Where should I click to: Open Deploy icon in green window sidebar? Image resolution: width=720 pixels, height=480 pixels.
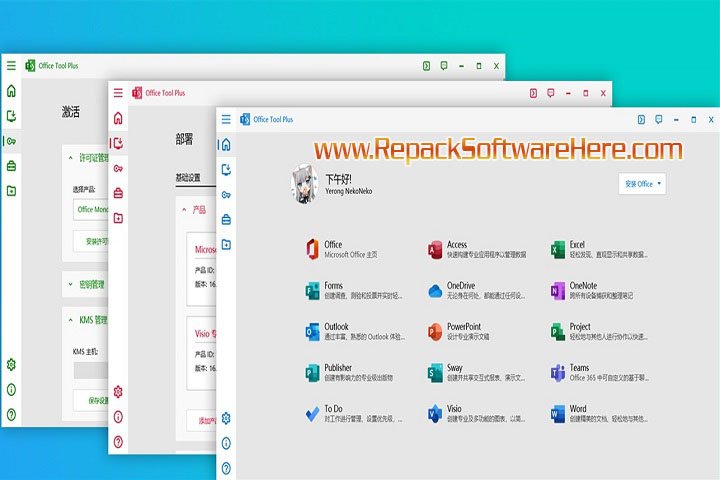click(11, 116)
